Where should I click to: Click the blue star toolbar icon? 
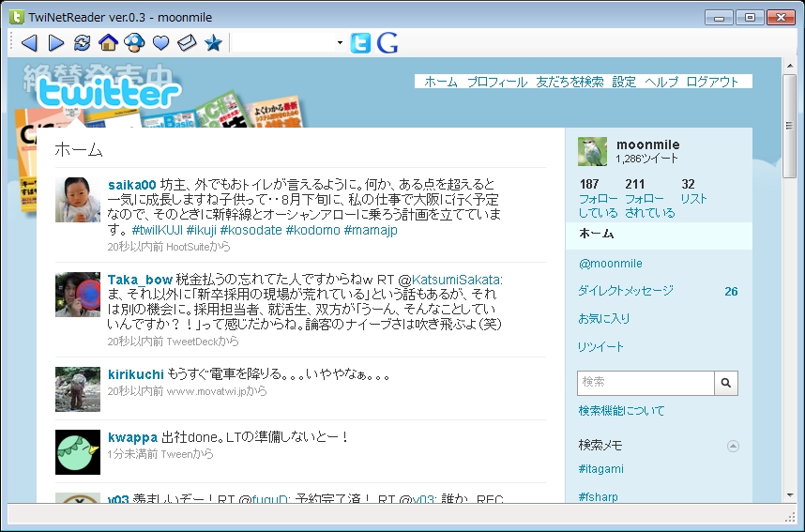point(213,43)
